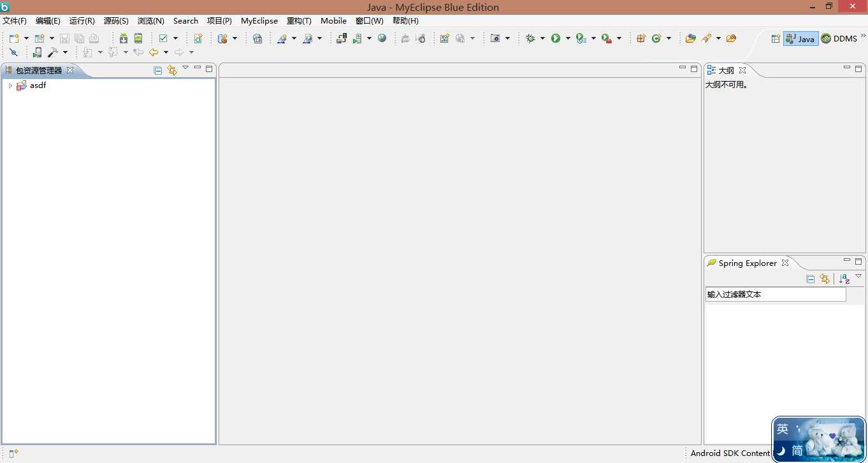
Task: Toggle the moon icon in IME widget
Action: point(781,451)
